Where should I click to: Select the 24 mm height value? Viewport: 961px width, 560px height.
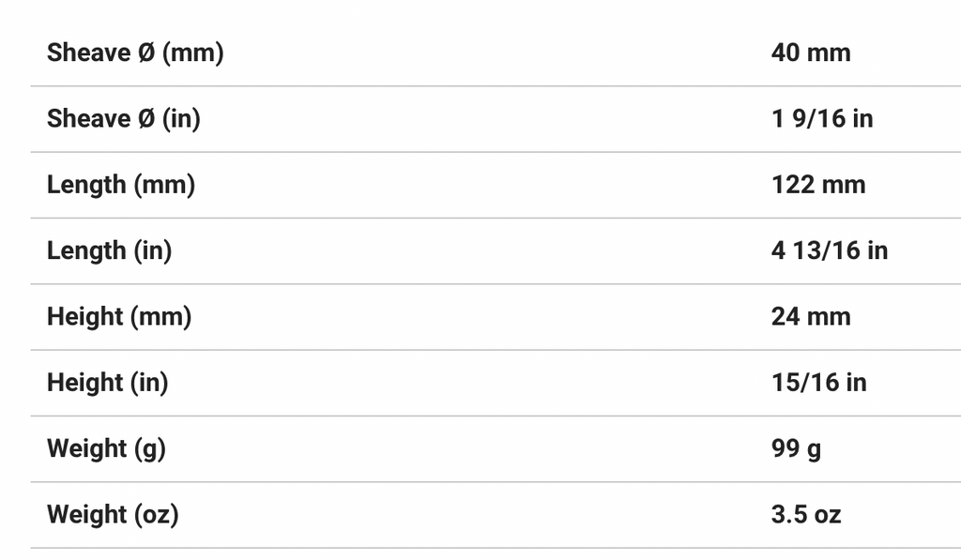[x=811, y=317]
